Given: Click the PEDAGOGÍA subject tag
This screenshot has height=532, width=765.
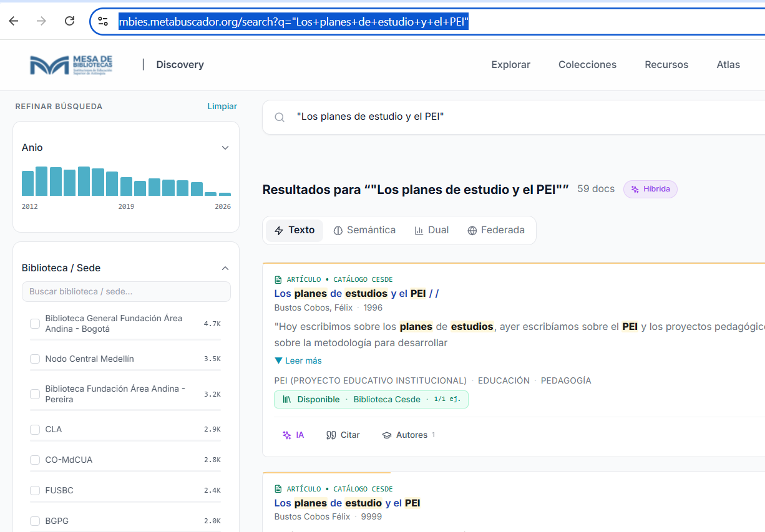Looking at the screenshot, I should (x=566, y=381).
